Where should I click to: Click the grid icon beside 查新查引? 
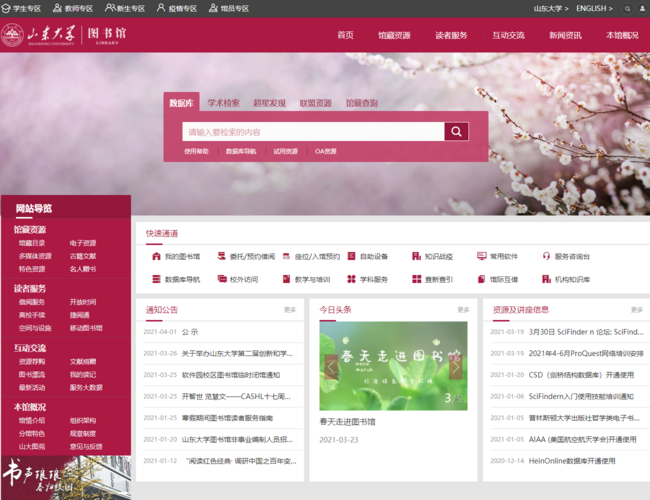click(416, 279)
